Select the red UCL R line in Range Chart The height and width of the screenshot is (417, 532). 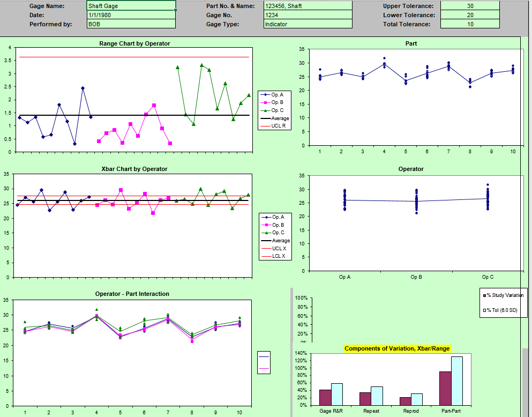tap(134, 57)
